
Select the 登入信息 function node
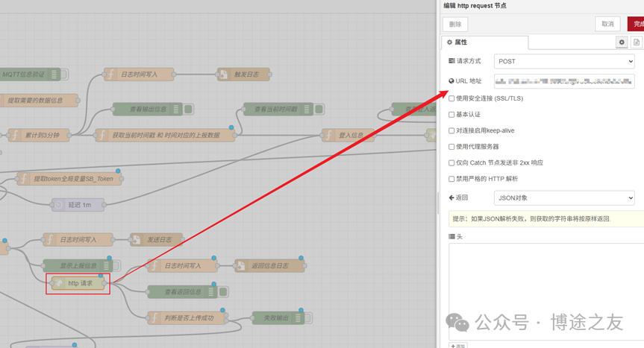(348, 135)
